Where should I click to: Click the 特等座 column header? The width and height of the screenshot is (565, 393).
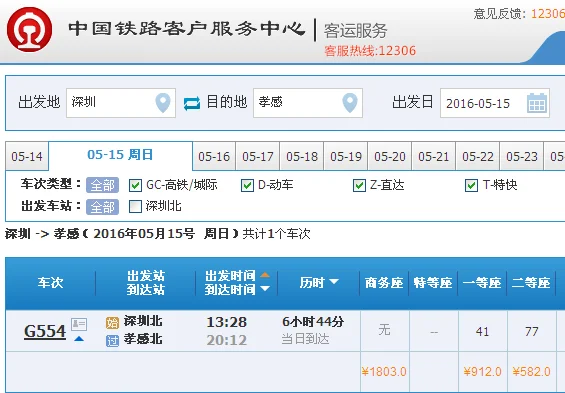coord(433,283)
